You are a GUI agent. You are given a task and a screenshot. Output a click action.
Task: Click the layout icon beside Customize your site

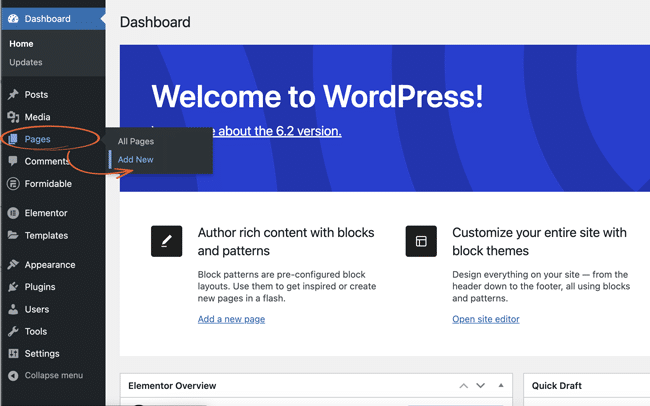click(x=421, y=241)
